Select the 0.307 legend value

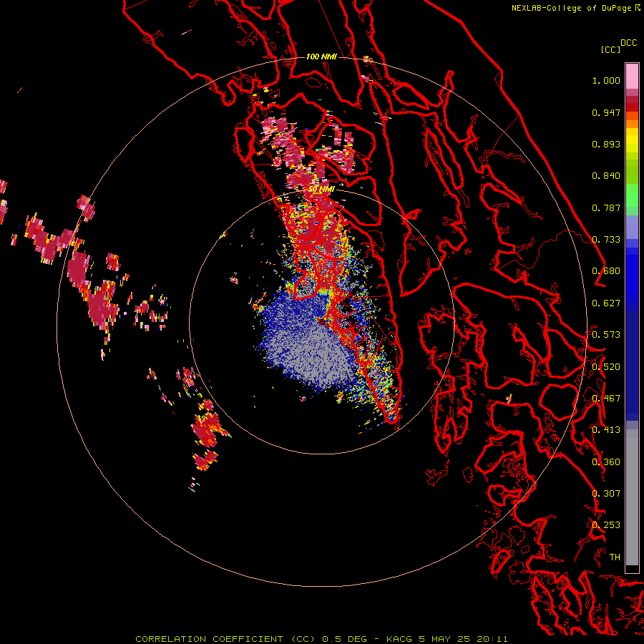(x=606, y=494)
